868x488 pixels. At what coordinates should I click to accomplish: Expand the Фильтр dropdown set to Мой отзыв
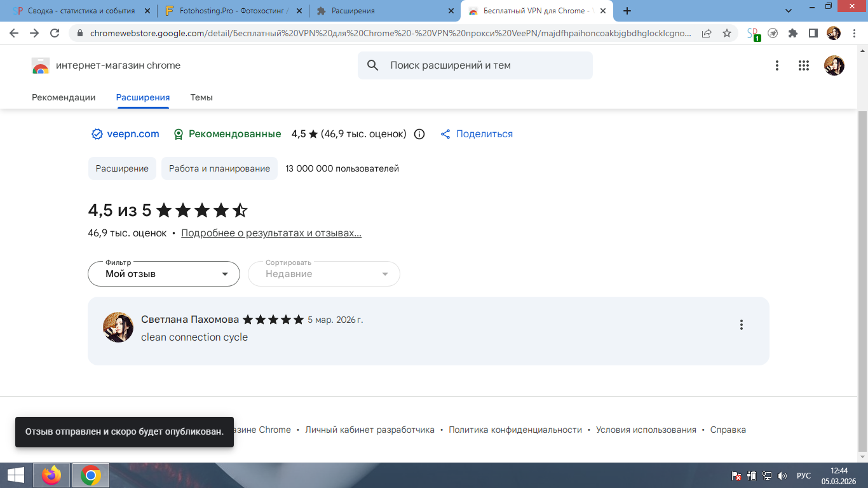(x=164, y=274)
